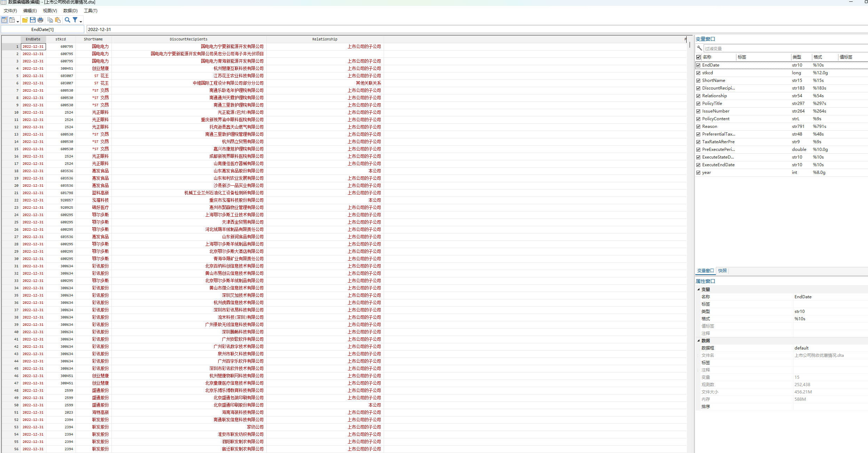Click the copy icon in toolbar
Image resolution: width=868 pixels, height=453 pixels.
[x=50, y=20]
